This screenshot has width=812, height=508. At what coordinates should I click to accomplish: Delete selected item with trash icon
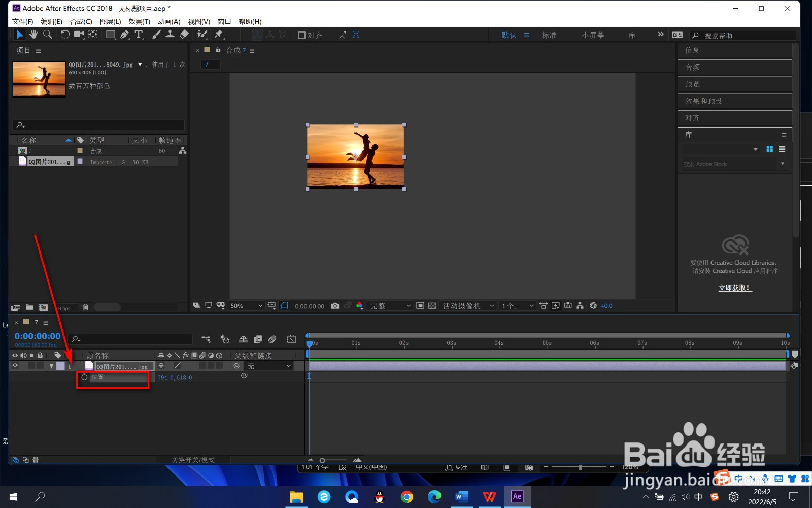tap(85, 307)
